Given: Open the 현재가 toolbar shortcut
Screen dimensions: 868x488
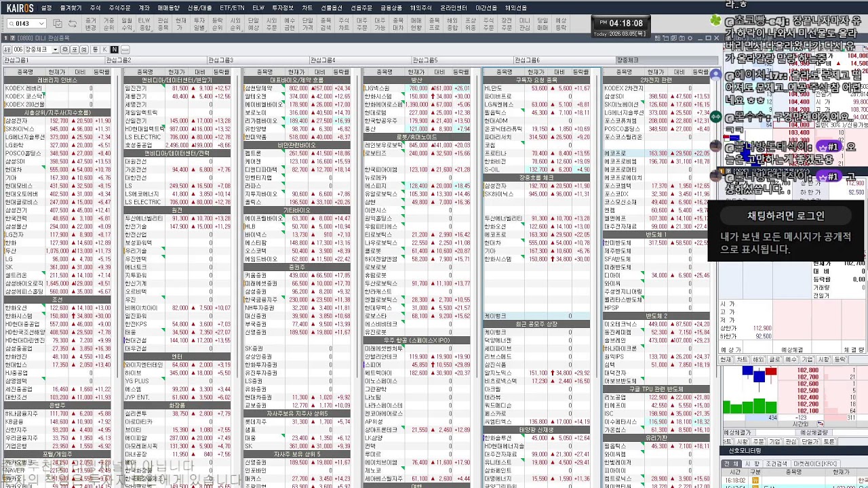Looking at the screenshot, I should pyautogui.click(x=180, y=24).
